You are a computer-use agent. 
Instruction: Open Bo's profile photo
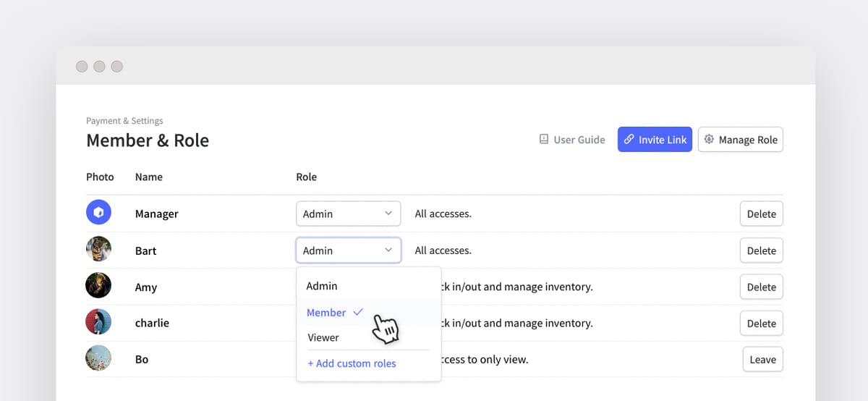(x=98, y=358)
